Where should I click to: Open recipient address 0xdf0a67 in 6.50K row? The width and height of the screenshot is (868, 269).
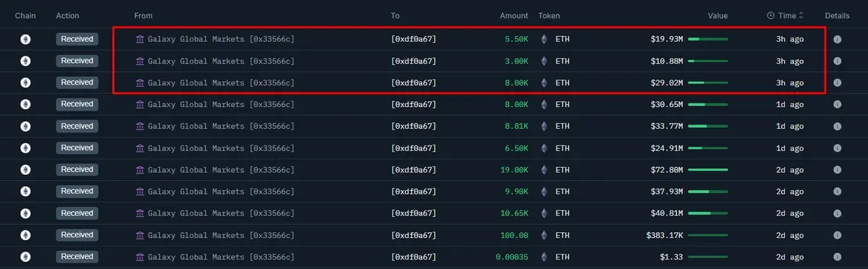[x=413, y=148]
